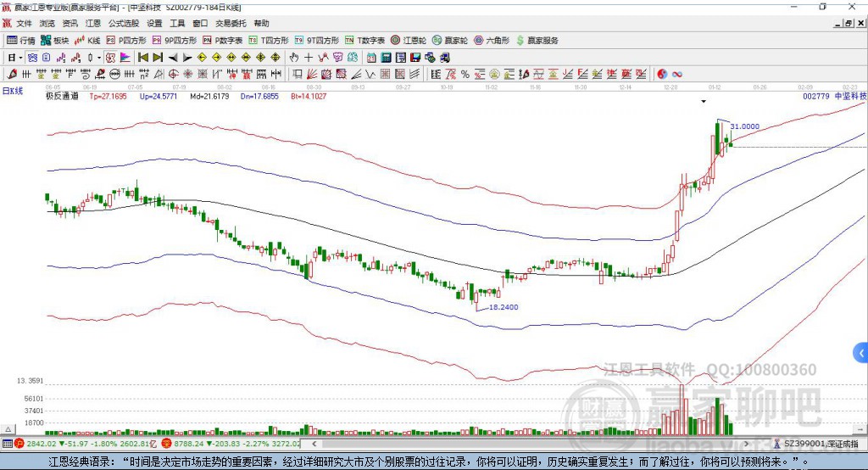The image size is (868, 470).
Task: Open 赢家服务 with the dollar icon
Action: (537, 41)
